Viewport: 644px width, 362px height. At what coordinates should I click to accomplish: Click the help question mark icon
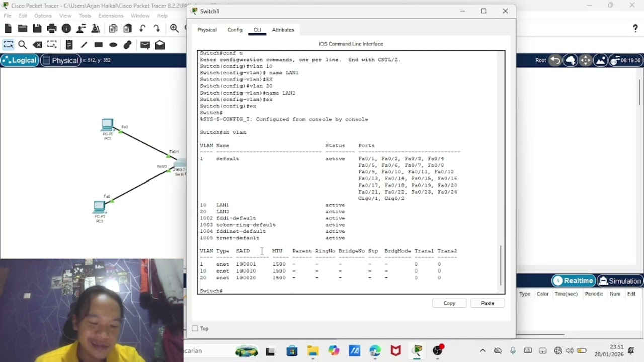pos(635,29)
